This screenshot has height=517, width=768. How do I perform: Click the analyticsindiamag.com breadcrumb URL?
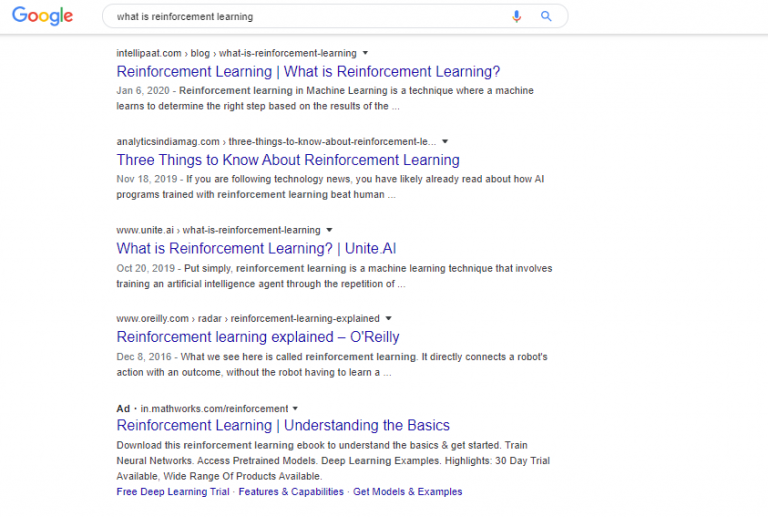click(x=276, y=141)
